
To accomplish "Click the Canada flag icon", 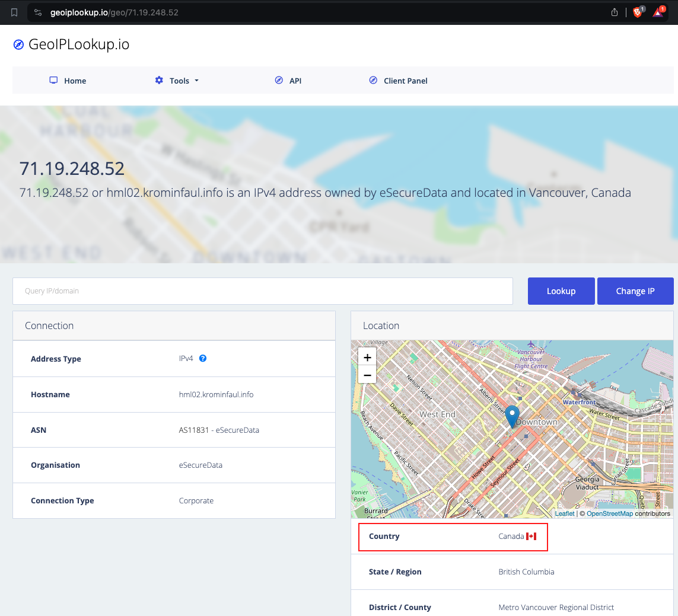I will pos(531,537).
